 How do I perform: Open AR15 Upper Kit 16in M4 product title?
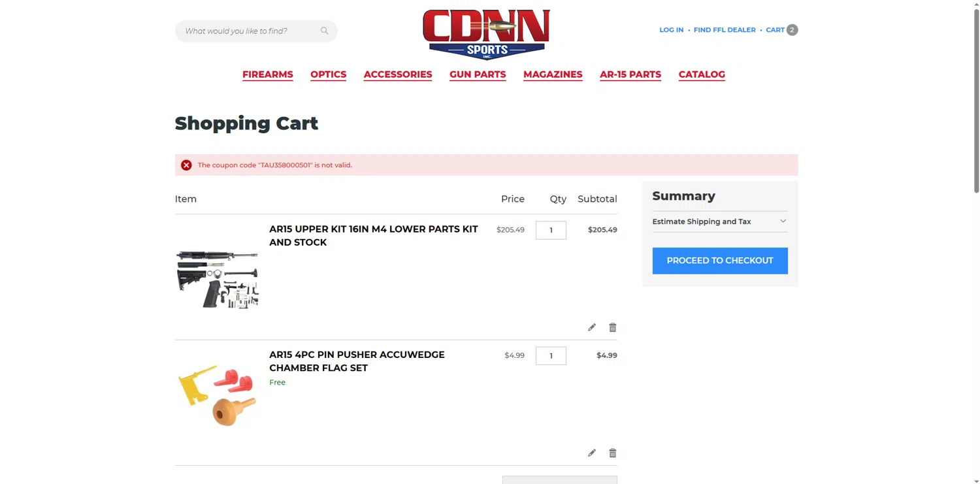(374, 236)
